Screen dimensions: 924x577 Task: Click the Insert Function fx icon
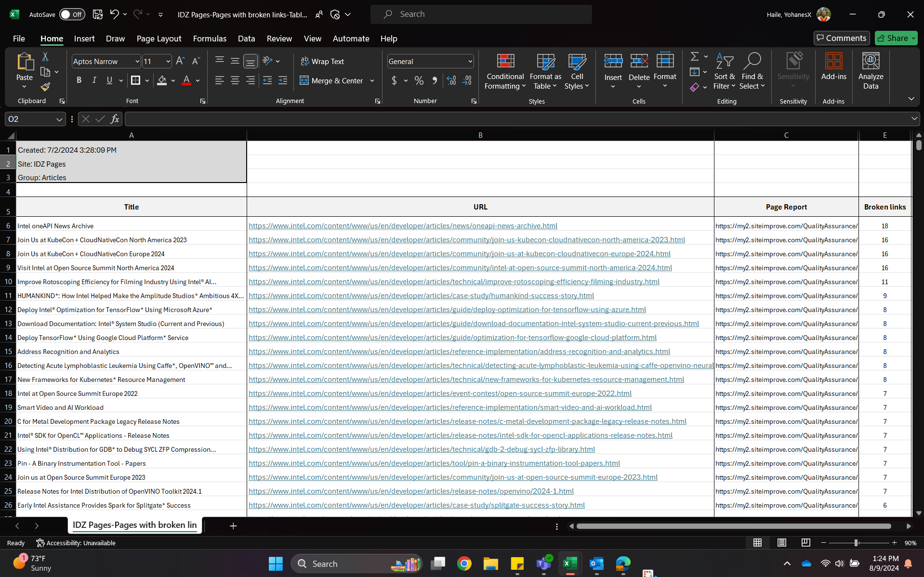pyautogui.click(x=115, y=119)
